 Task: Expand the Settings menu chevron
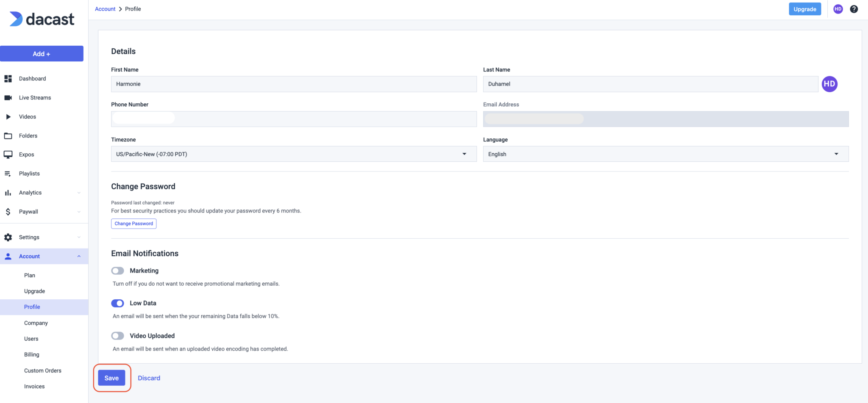(x=79, y=237)
